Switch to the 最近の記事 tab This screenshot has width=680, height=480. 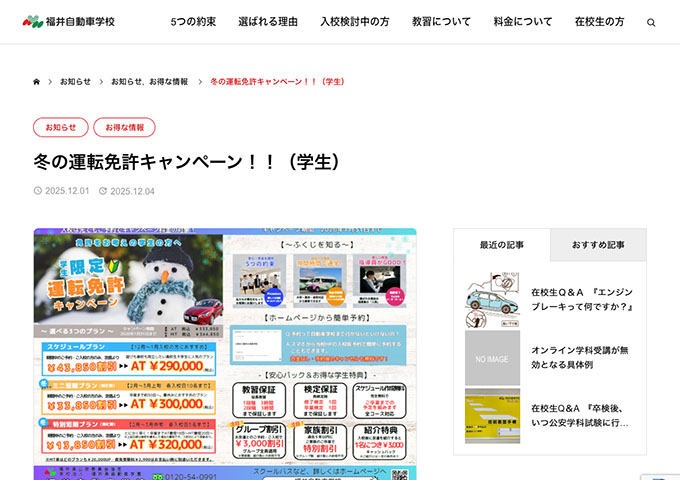(502, 245)
